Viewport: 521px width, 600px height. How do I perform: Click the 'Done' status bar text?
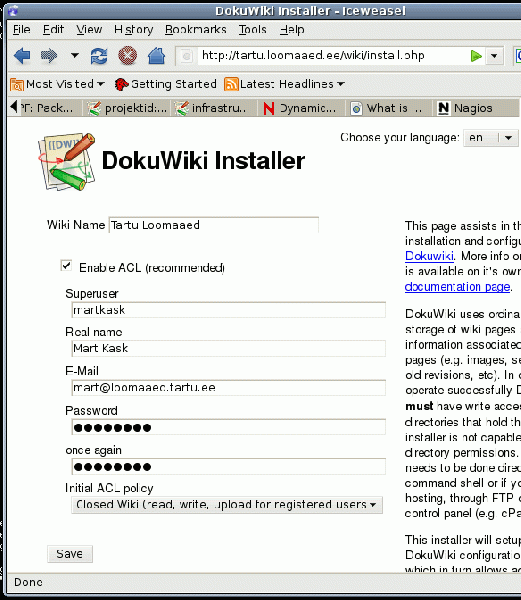pyautogui.click(x=28, y=582)
